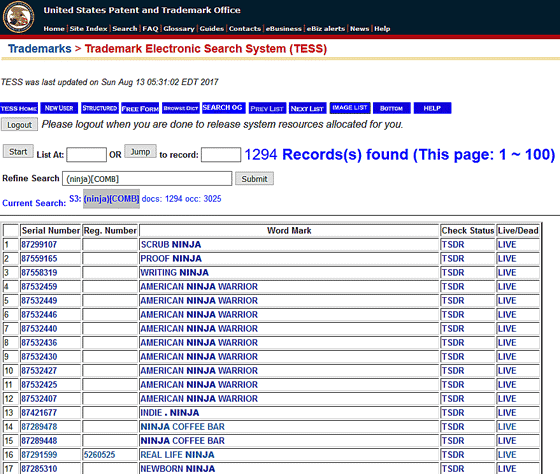Open NINJA COFFEE BAR in row 15

click(x=182, y=441)
